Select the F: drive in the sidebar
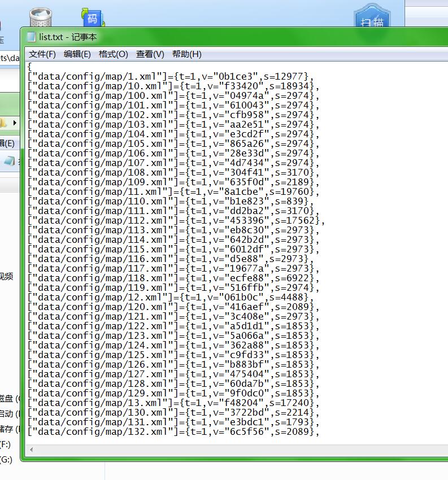Image resolution: width=448 pixels, height=480 pixels. tap(6, 444)
